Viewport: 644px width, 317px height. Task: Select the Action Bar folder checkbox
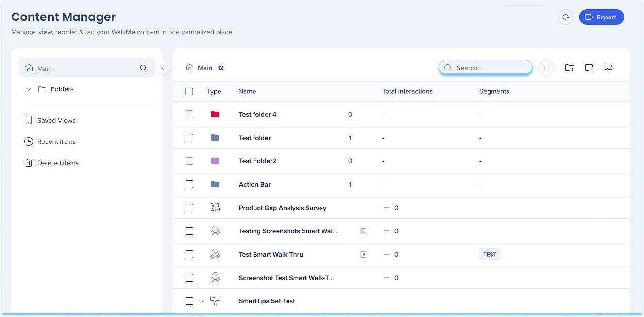(189, 184)
